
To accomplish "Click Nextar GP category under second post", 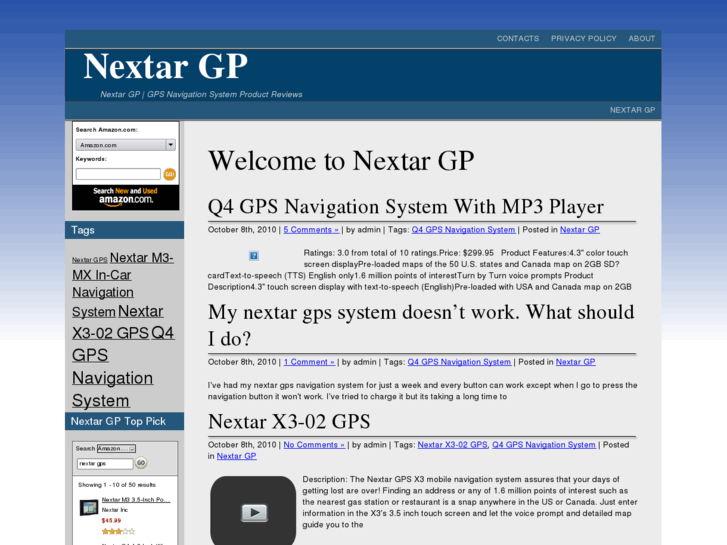I will [x=575, y=362].
